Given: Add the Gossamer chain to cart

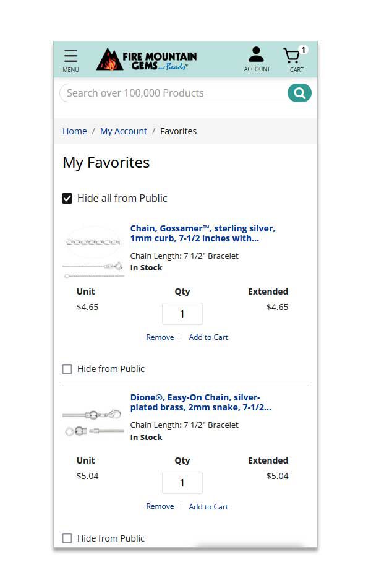Looking at the screenshot, I should [x=208, y=337].
